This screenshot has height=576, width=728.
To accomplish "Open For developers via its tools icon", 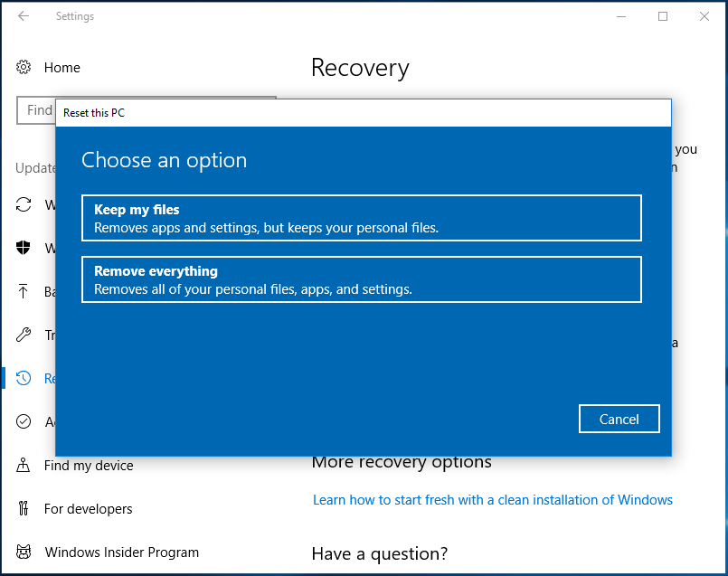I will coord(24,508).
